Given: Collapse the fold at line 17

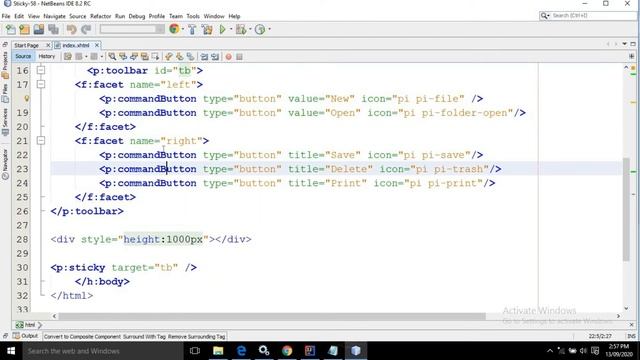Looking at the screenshot, I should point(41,84).
